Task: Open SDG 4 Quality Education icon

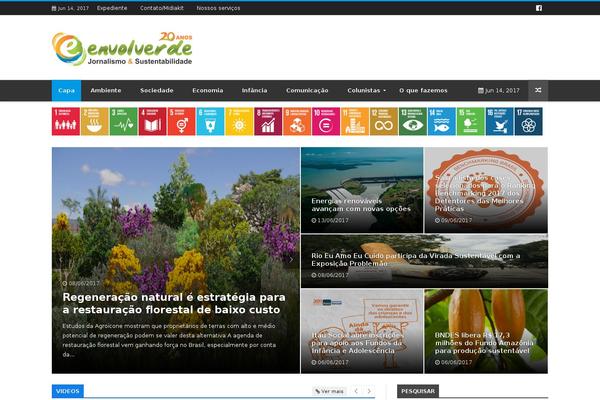Action: click(152, 121)
